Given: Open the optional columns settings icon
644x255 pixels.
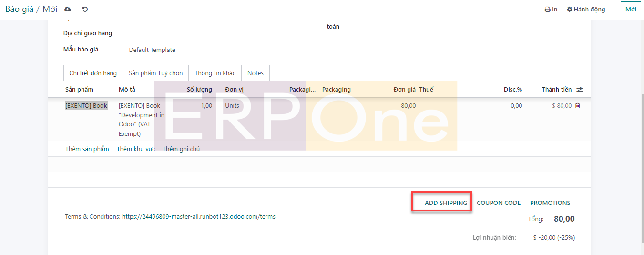Looking at the screenshot, I should 580,90.
